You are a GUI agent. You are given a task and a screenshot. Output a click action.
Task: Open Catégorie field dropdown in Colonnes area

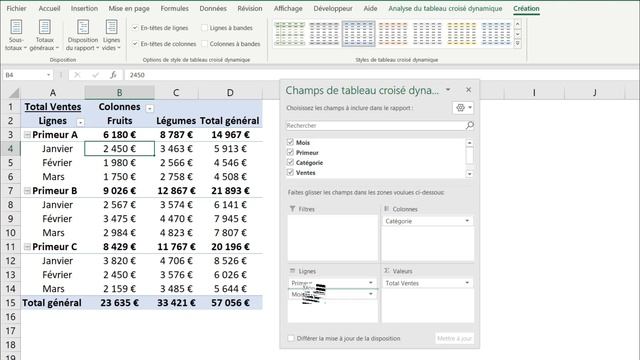[x=467, y=221]
